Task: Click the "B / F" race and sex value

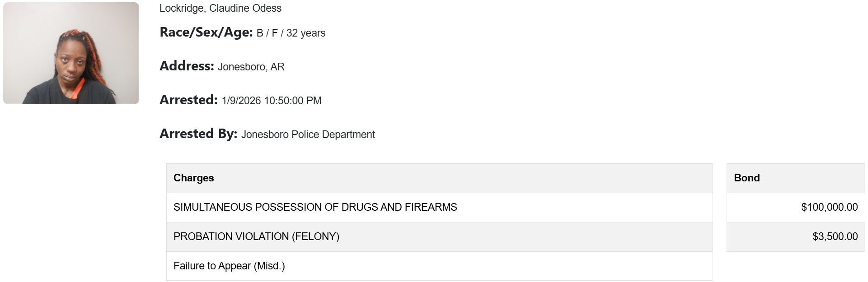Action: [267, 33]
